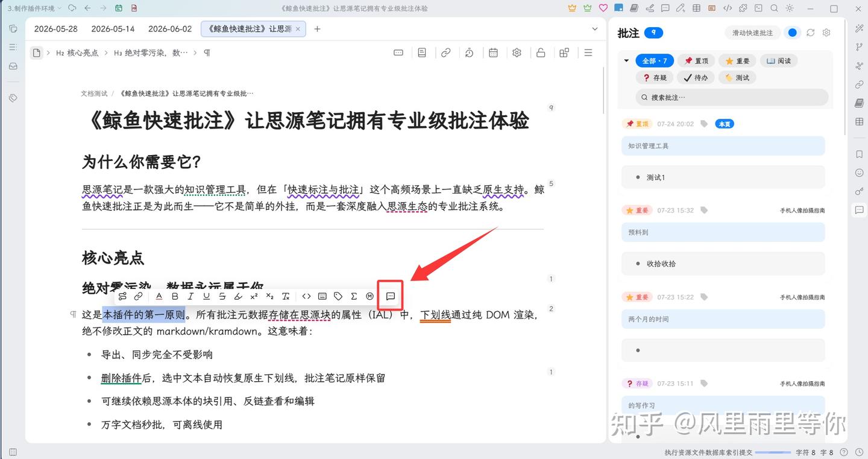The width and height of the screenshot is (868, 459).
Task: Filter annotations by 重要 chip
Action: [x=738, y=61]
